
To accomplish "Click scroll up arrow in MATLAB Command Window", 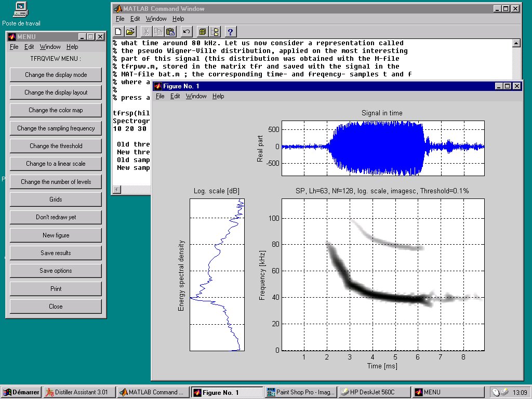I will click(516, 43).
